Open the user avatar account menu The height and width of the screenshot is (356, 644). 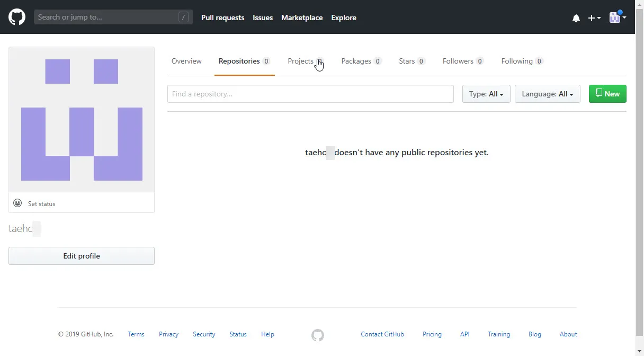coord(617,17)
